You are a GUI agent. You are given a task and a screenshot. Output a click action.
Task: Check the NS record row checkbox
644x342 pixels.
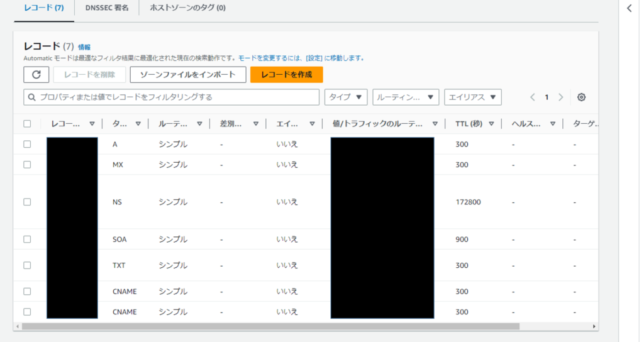27,202
